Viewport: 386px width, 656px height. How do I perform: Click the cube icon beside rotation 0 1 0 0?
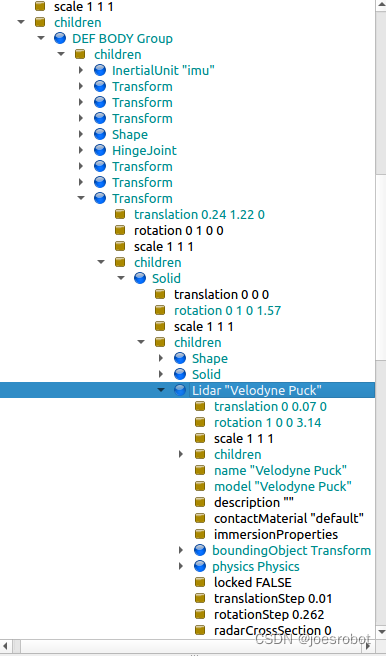120,230
